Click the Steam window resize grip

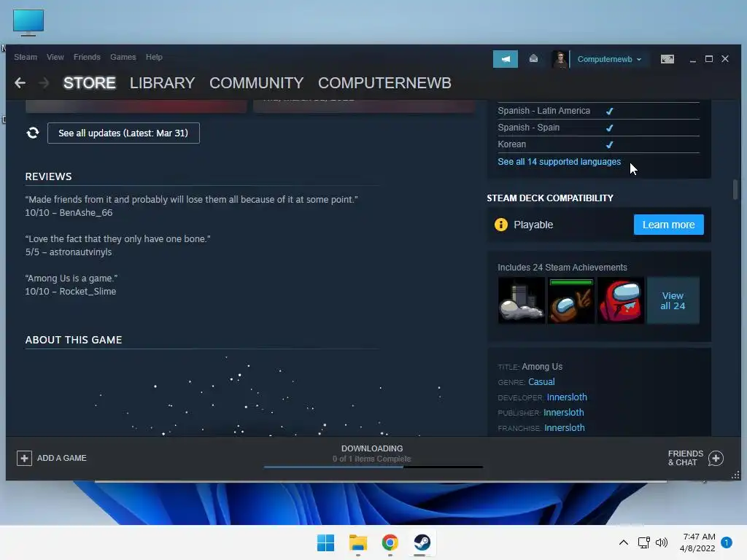[735, 475]
